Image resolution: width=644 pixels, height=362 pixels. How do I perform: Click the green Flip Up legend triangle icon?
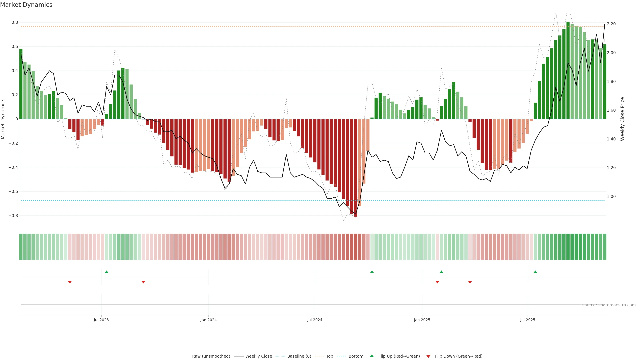tap(372, 356)
